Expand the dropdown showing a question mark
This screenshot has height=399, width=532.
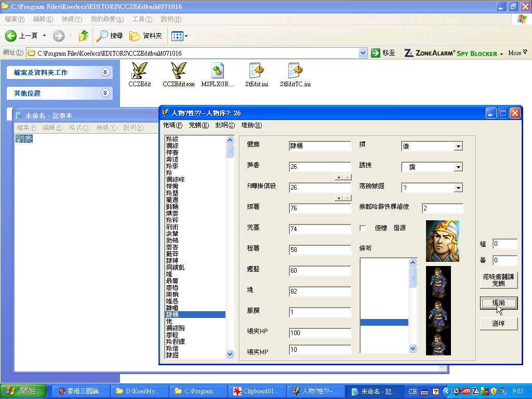[458, 188]
